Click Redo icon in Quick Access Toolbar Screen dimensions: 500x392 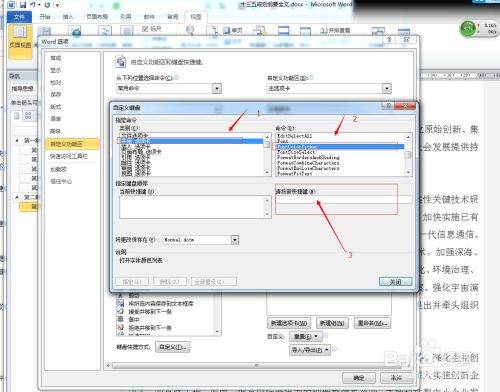click(x=47, y=5)
